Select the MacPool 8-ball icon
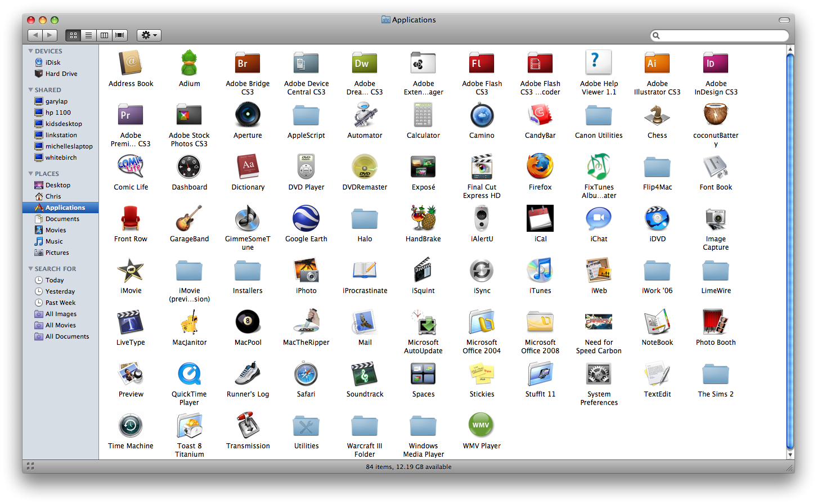The height and width of the screenshot is (504, 817). pyautogui.click(x=248, y=322)
